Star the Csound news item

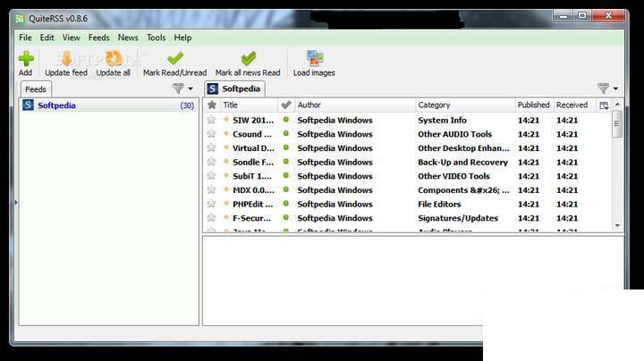pos(211,134)
